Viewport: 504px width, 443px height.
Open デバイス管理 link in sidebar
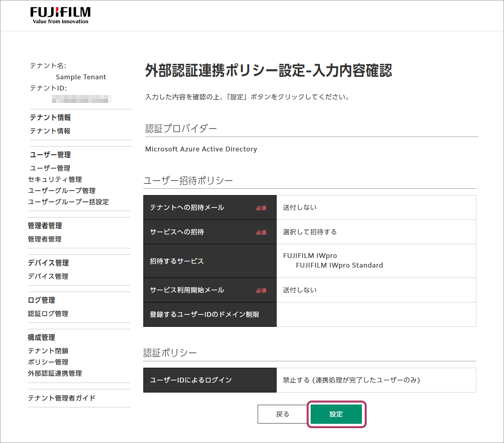pyautogui.click(x=48, y=276)
